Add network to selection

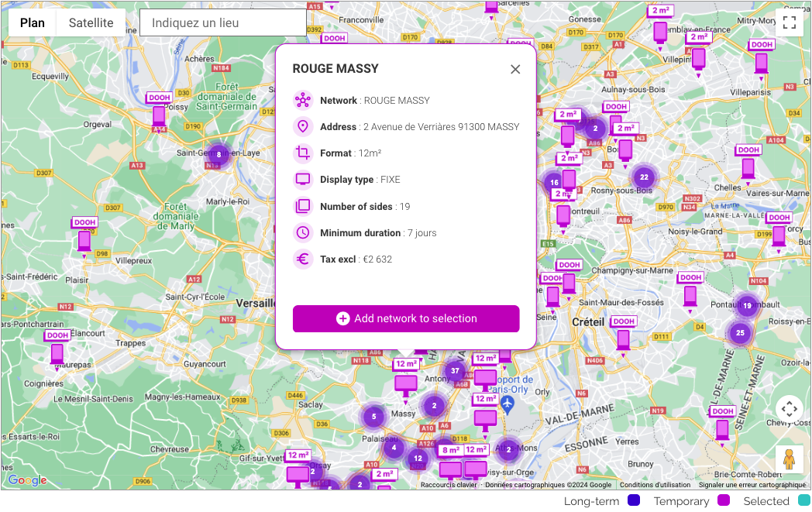pyautogui.click(x=406, y=318)
